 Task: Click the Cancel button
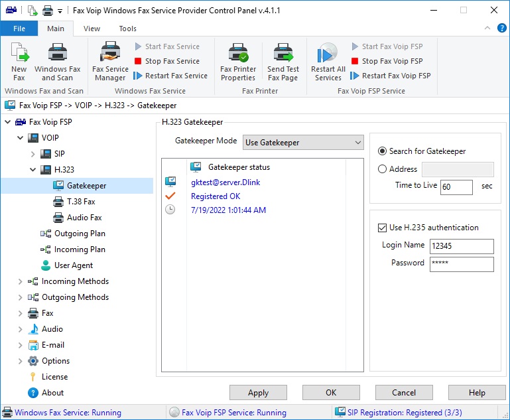404,393
